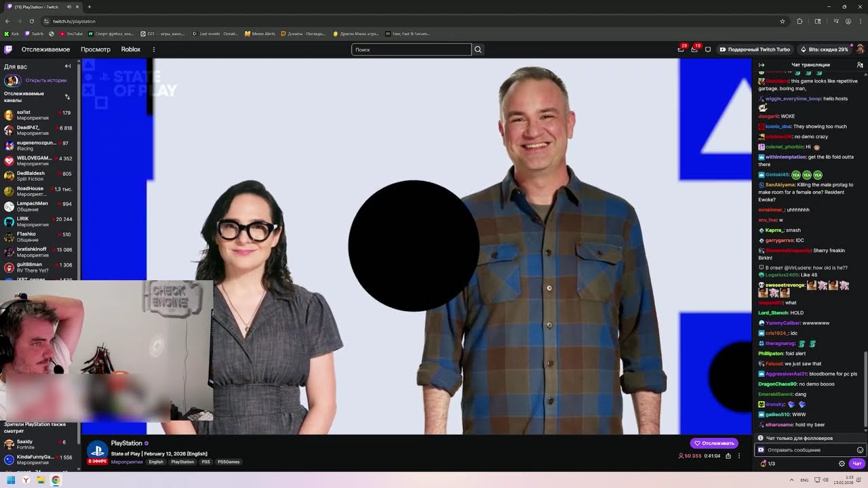Click the PlayStation channel avatar
The image size is (868, 488).
pyautogui.click(x=98, y=451)
